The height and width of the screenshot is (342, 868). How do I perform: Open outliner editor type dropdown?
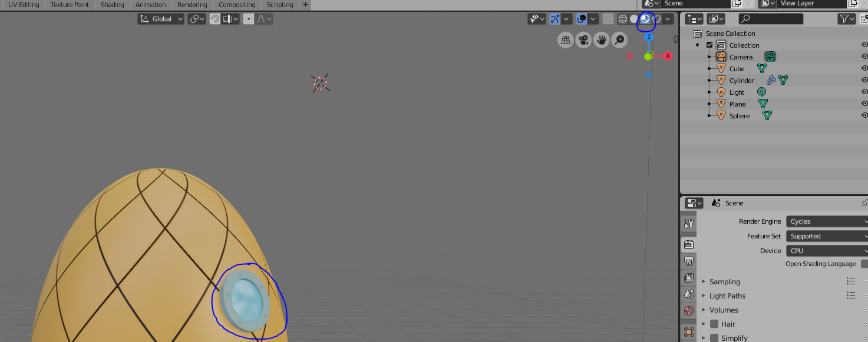tap(694, 19)
